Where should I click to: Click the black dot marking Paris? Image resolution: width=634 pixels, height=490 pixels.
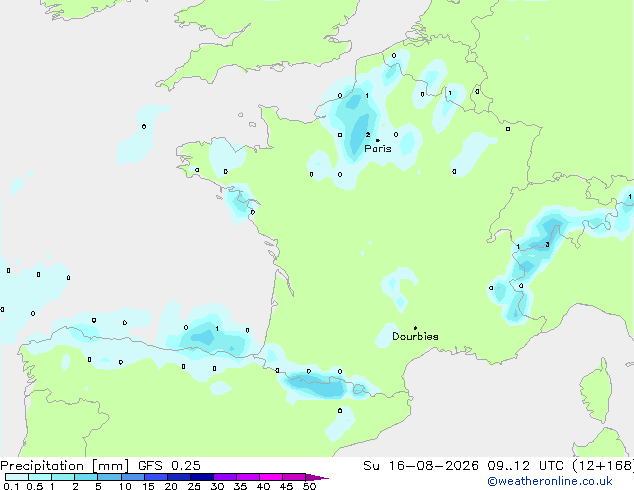(x=378, y=140)
